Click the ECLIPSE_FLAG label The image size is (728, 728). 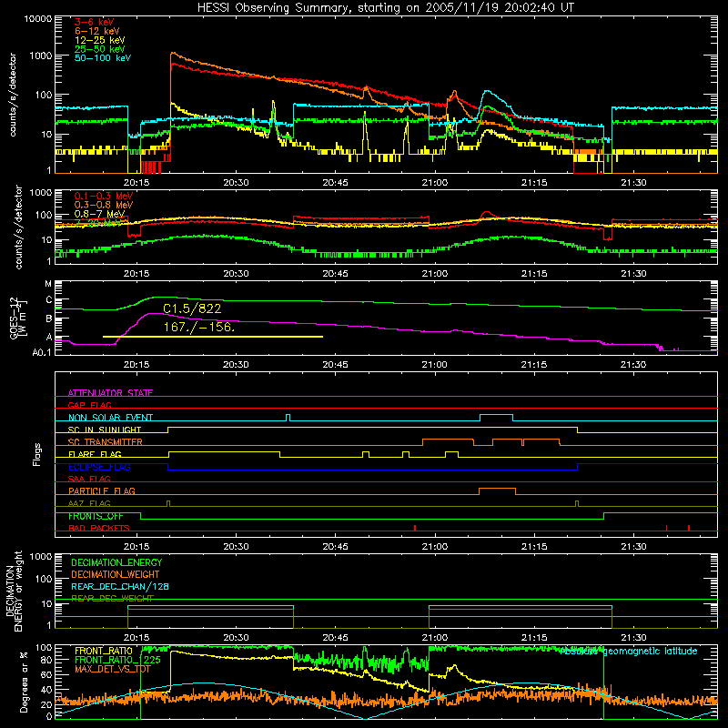coord(99,467)
